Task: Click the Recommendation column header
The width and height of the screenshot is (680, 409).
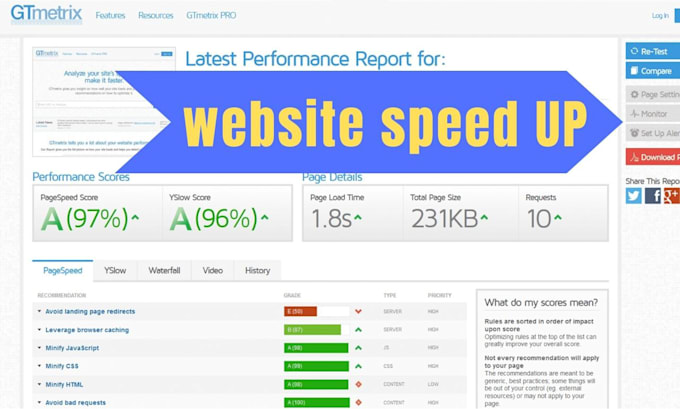Action: (62, 295)
